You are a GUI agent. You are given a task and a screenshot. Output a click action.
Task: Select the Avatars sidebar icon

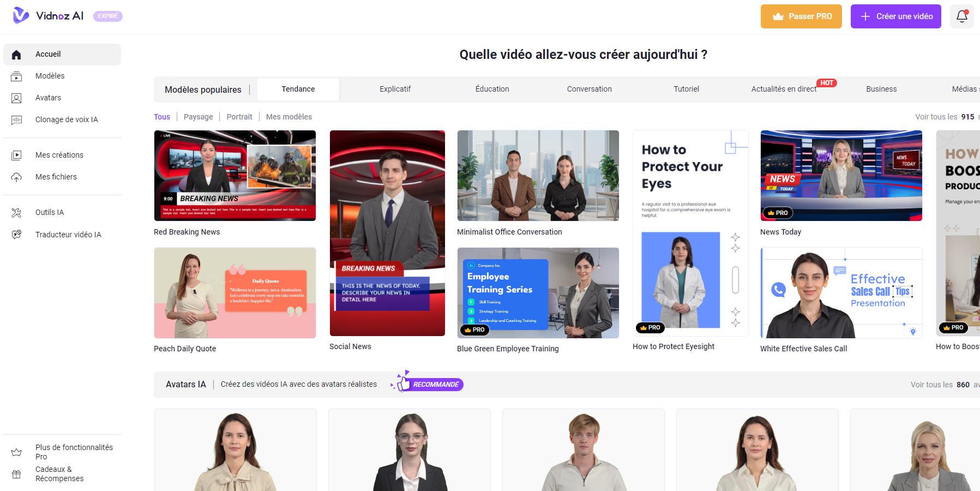(x=17, y=98)
